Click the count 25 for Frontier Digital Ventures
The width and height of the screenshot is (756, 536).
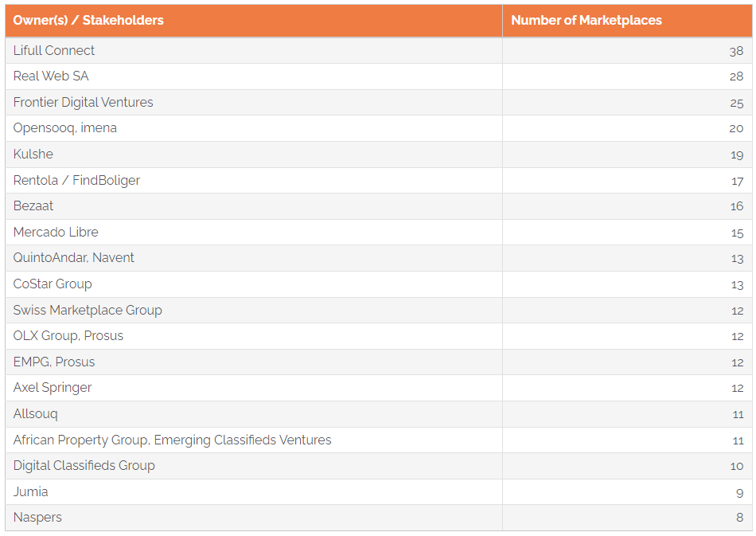(736, 104)
